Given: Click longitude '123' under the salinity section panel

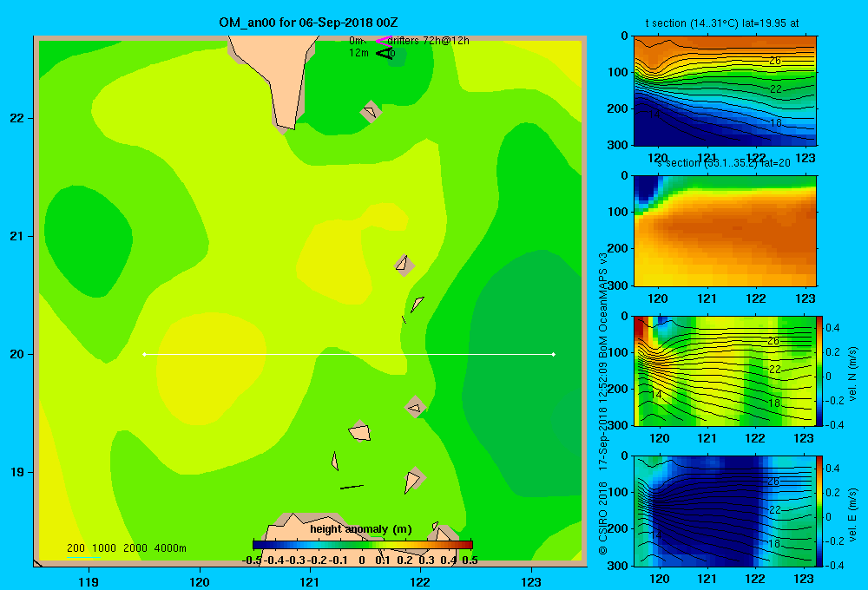Looking at the screenshot, I should (x=805, y=298).
